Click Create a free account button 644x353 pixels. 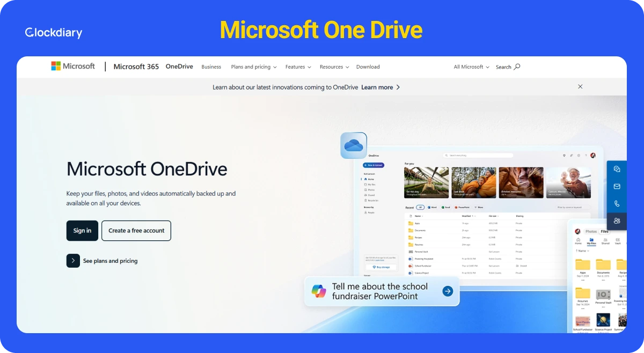tap(136, 231)
